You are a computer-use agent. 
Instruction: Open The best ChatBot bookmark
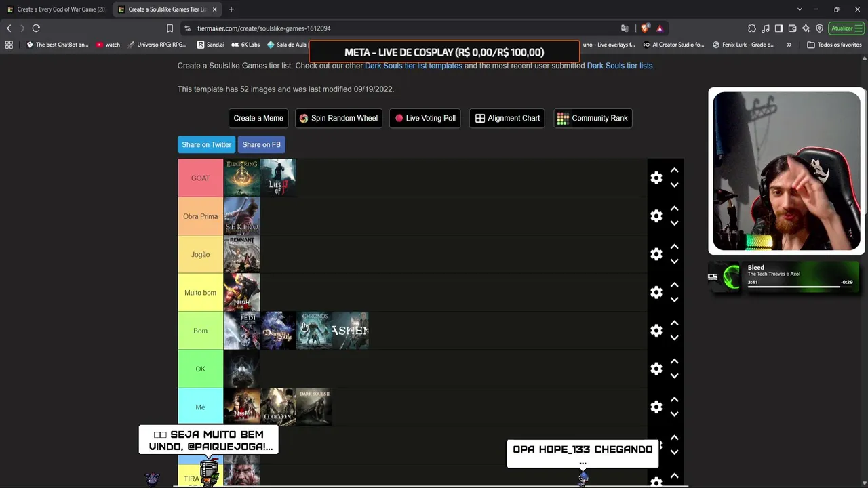pyautogui.click(x=57, y=45)
